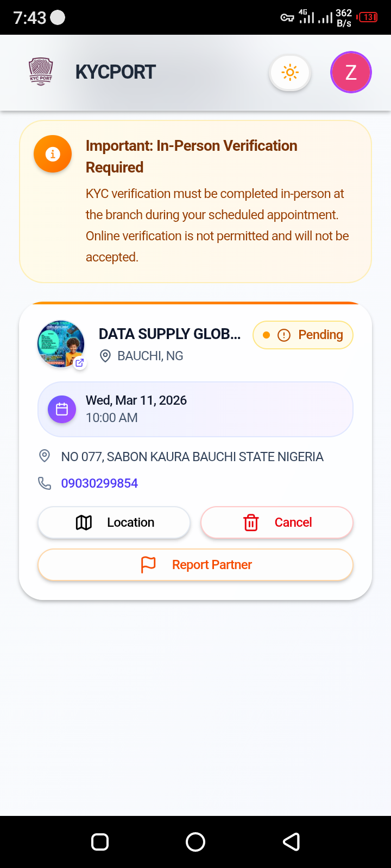Tap the KYCPORT header title
Screen dimensions: 391x868
[116, 72]
